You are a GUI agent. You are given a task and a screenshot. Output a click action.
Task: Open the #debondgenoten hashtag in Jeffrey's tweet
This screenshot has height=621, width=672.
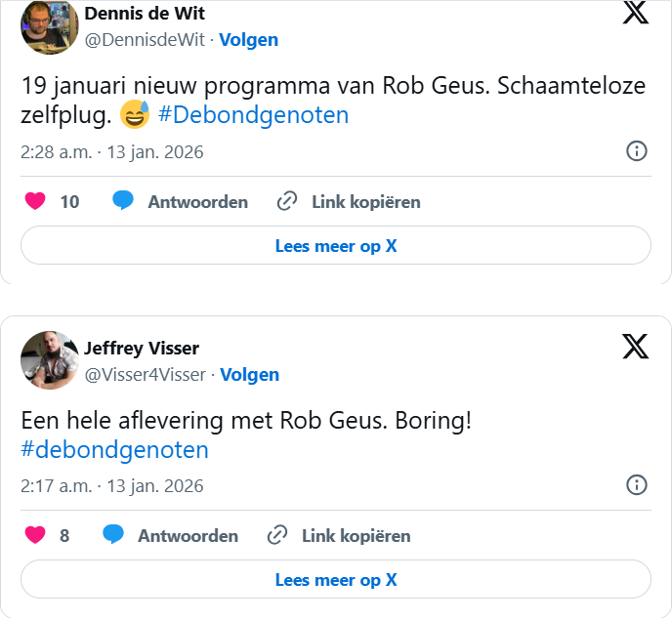115,450
